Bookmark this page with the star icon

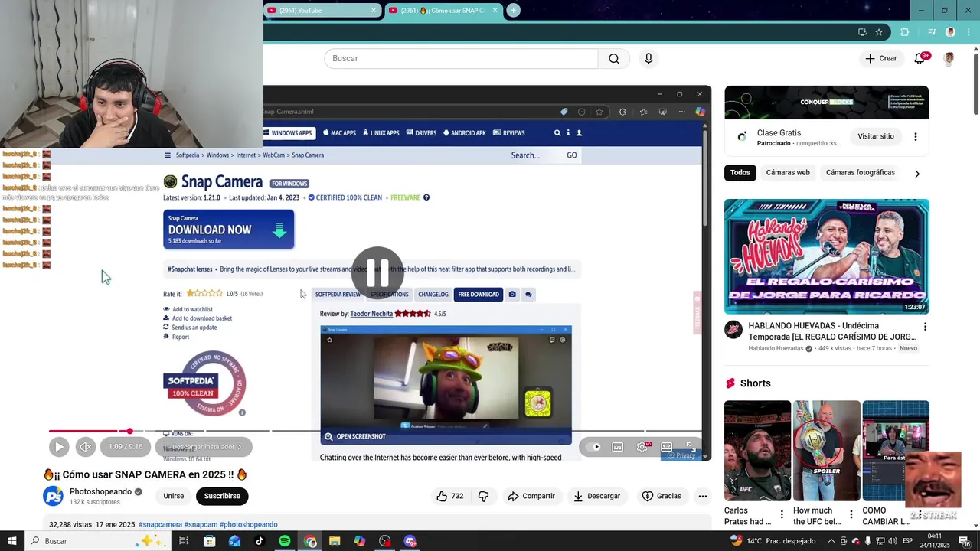[879, 32]
